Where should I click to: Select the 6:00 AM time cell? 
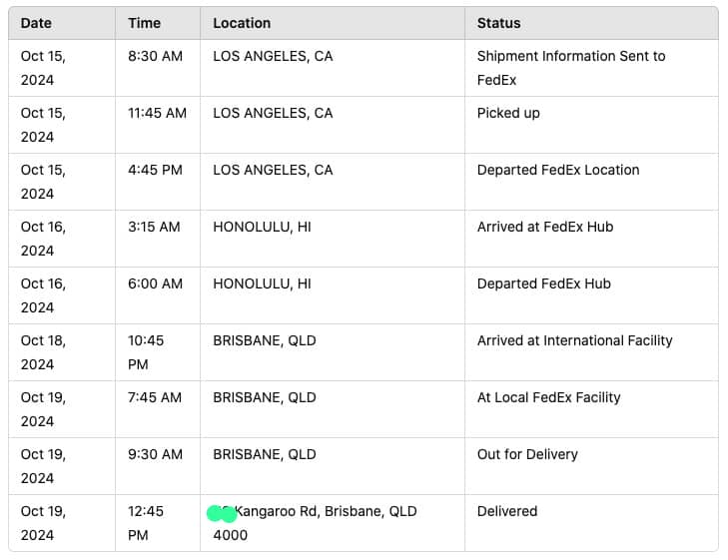155,284
